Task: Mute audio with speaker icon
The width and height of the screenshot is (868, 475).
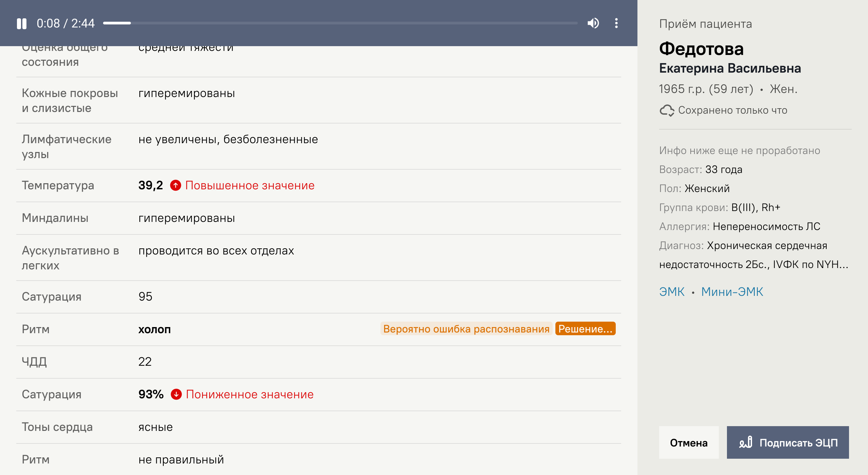Action: (x=593, y=23)
